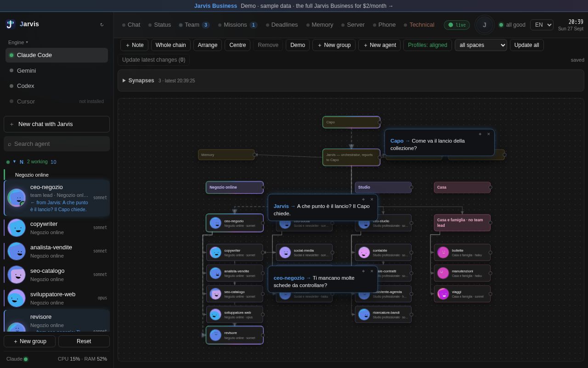The image size is (588, 368).
Task: Click sviluppatore-web avatar in sidebar list
Action: (x=17, y=298)
